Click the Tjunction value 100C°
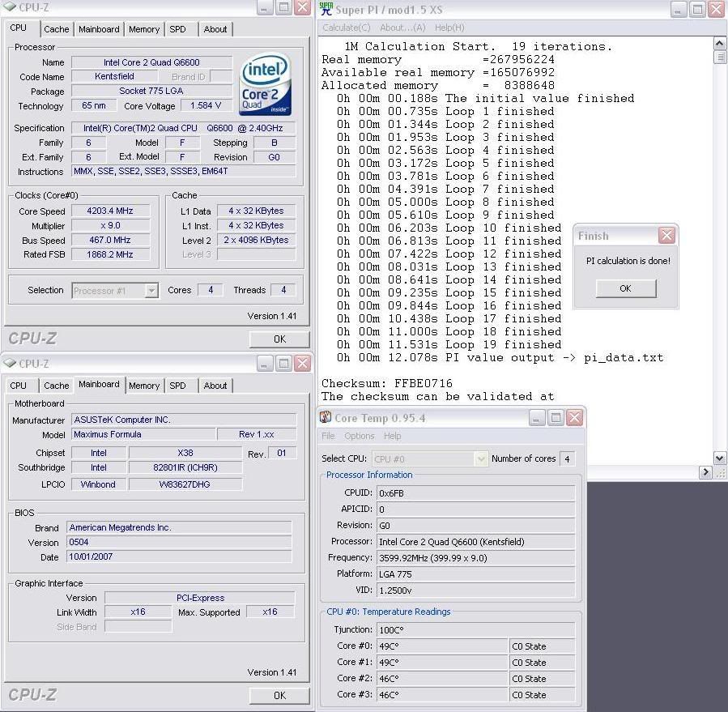Viewport: 728px width, 712px height. point(476,630)
